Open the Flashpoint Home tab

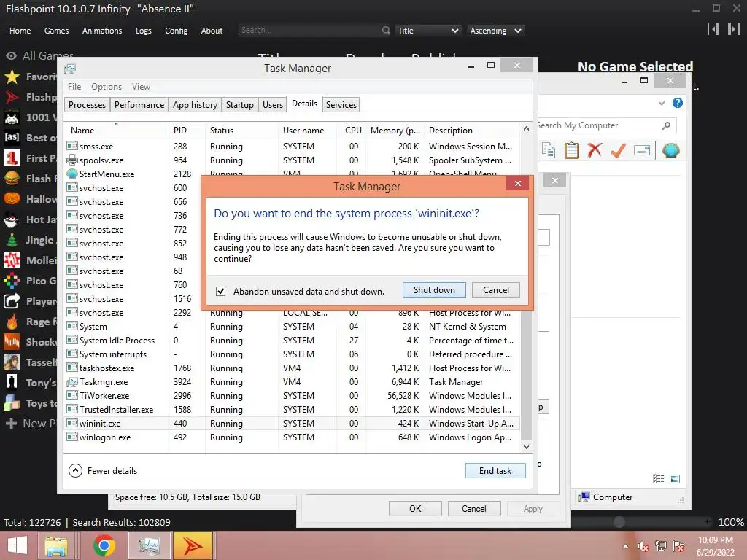[20, 31]
